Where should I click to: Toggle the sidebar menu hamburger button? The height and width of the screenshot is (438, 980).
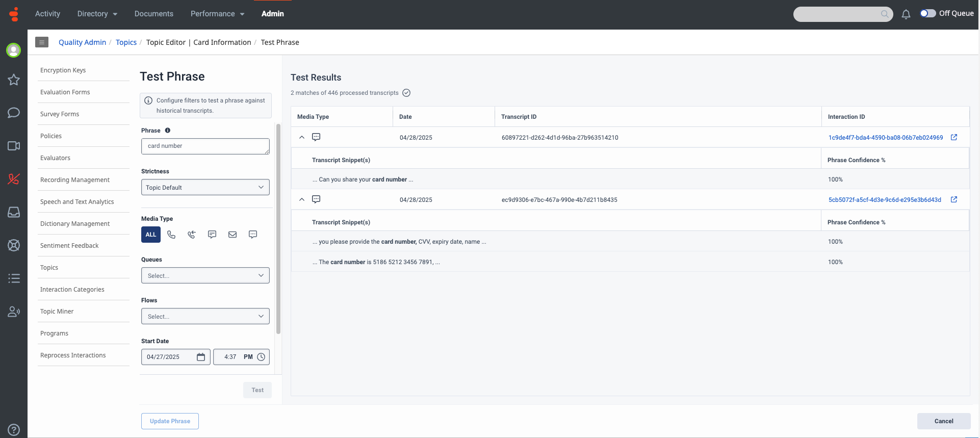tap(42, 42)
